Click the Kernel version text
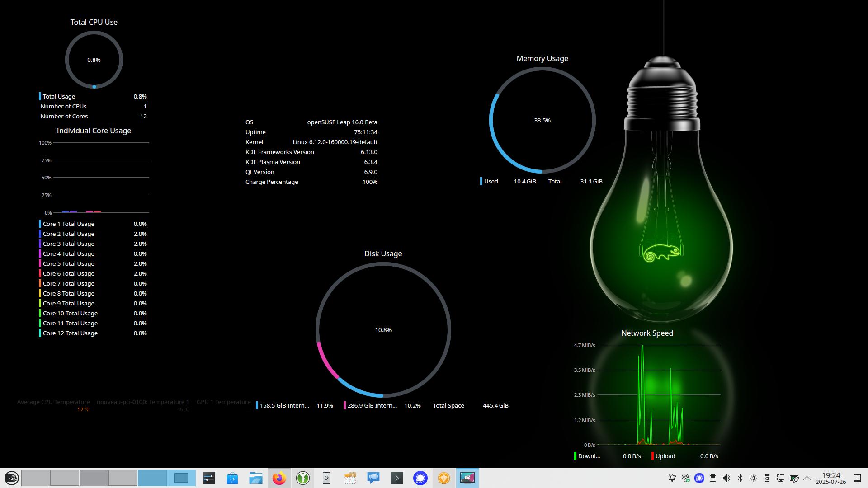868x488 pixels. click(335, 142)
